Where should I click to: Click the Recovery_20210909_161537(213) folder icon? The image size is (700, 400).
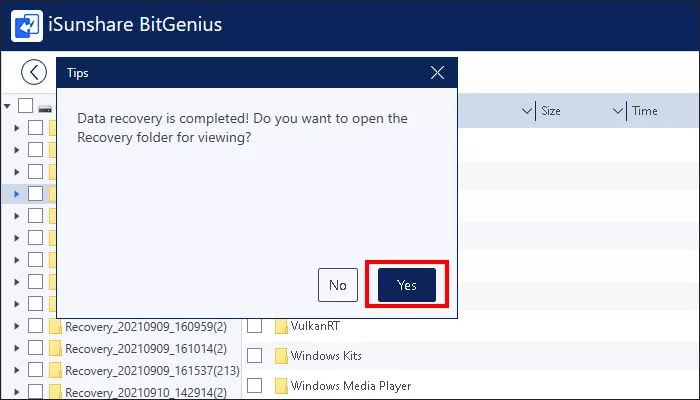point(55,370)
